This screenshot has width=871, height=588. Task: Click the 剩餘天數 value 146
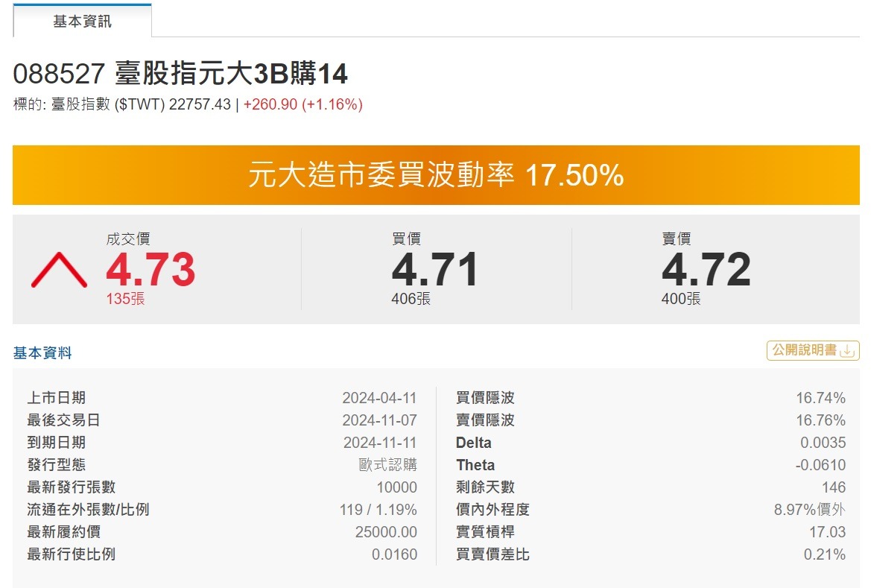click(834, 487)
